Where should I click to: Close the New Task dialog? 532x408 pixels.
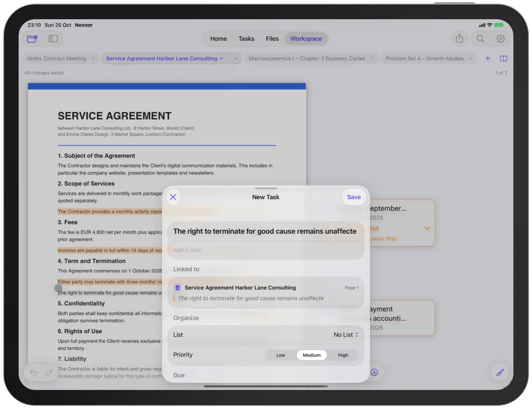point(173,197)
